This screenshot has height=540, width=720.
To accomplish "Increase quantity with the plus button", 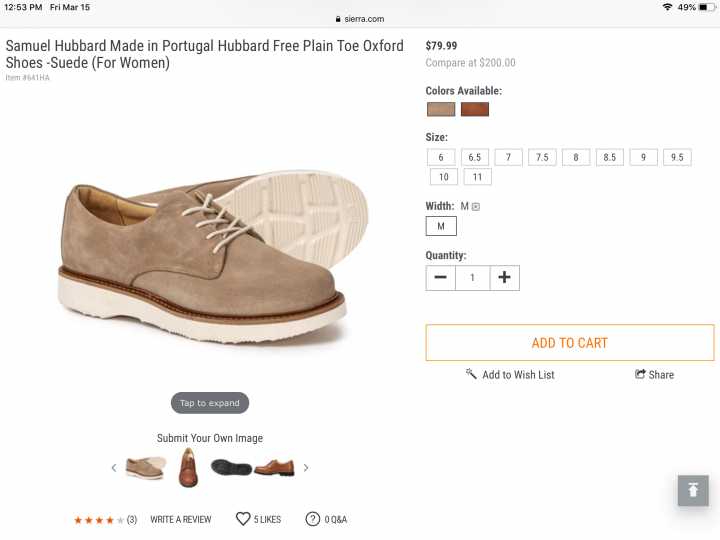I will pyautogui.click(x=505, y=278).
